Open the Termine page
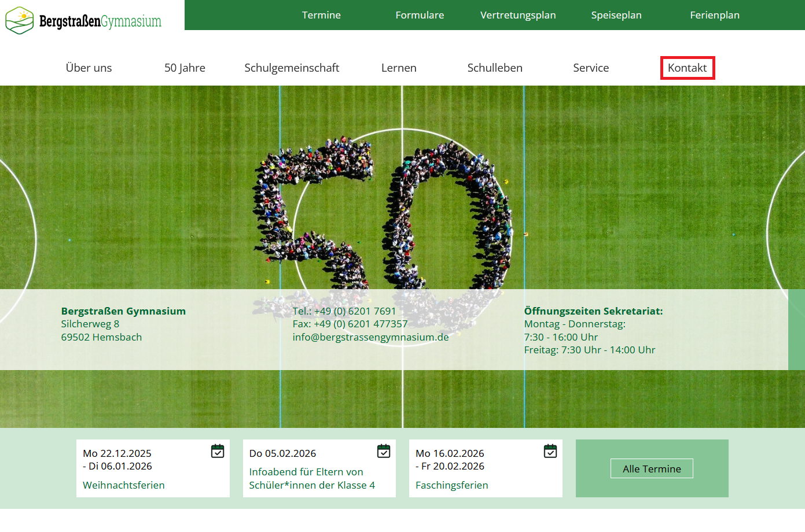The height and width of the screenshot is (532, 805). [321, 15]
